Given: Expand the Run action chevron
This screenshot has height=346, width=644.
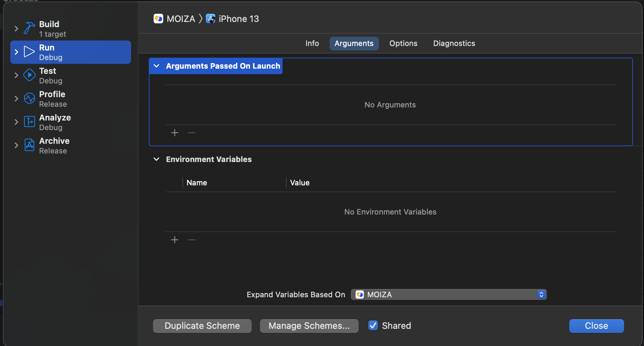Looking at the screenshot, I should click(x=16, y=52).
